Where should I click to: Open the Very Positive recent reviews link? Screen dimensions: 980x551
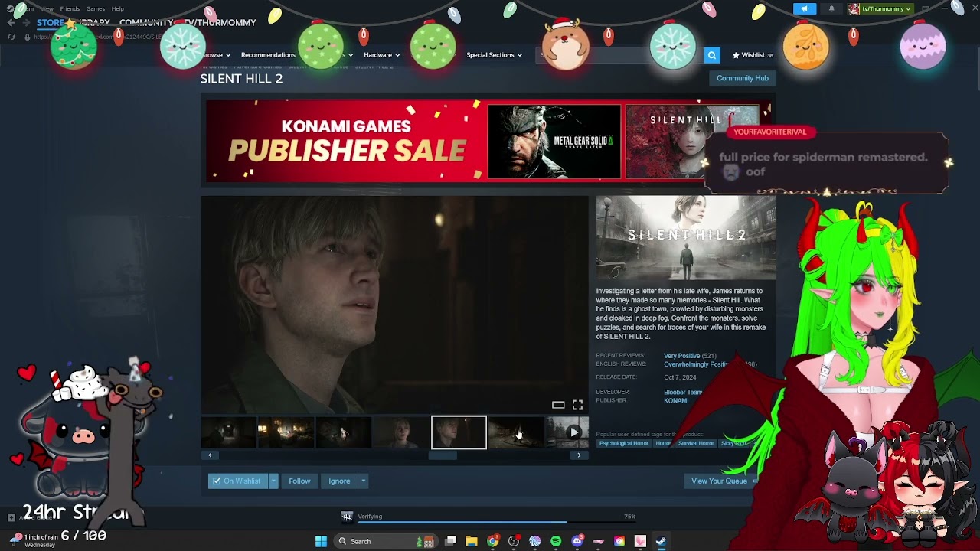pyautogui.click(x=681, y=356)
